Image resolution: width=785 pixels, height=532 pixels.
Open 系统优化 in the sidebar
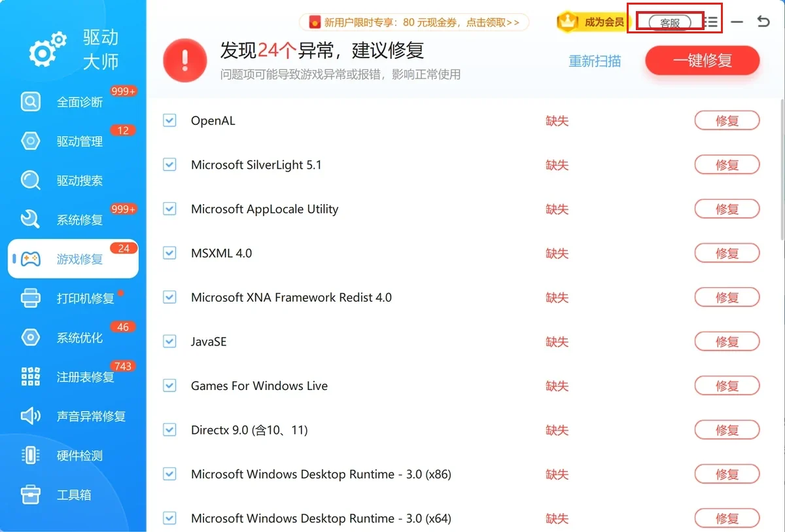click(x=73, y=338)
